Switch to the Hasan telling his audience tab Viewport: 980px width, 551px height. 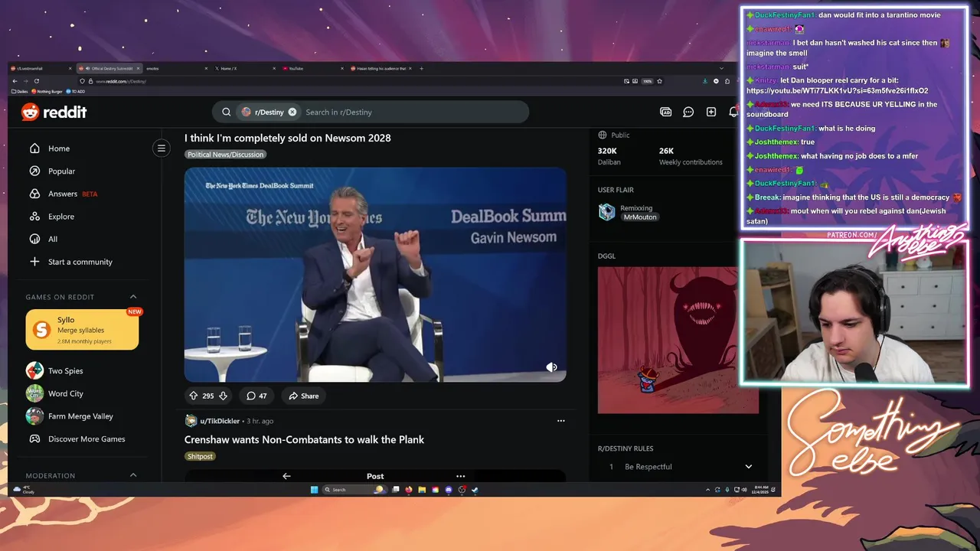[381, 68]
